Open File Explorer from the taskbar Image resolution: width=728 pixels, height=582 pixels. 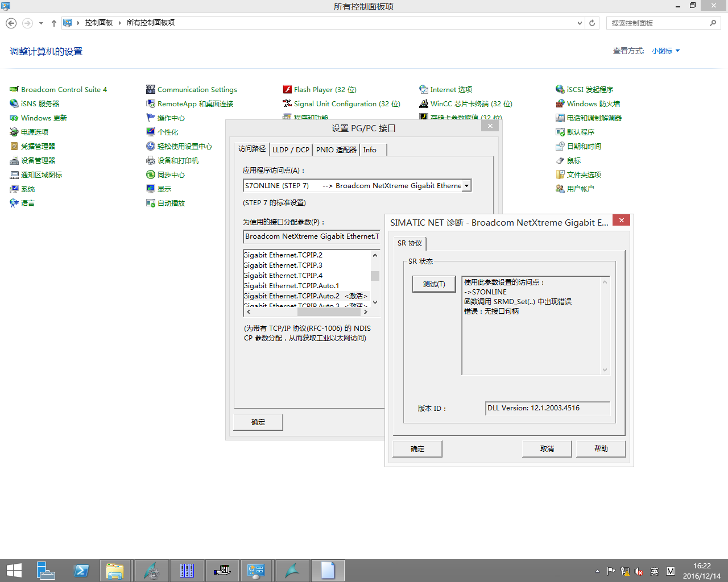click(x=115, y=571)
